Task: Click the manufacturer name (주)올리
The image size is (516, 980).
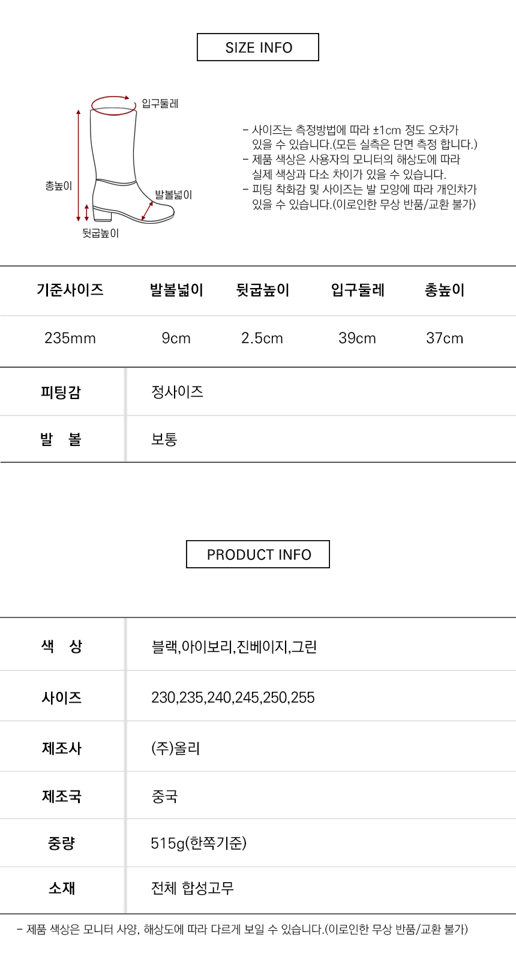Action: [x=175, y=748]
